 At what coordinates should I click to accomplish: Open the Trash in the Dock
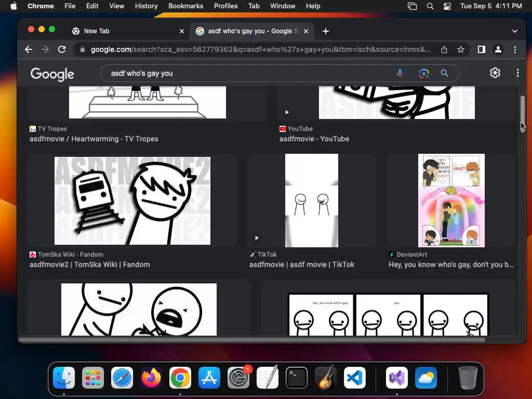click(468, 378)
